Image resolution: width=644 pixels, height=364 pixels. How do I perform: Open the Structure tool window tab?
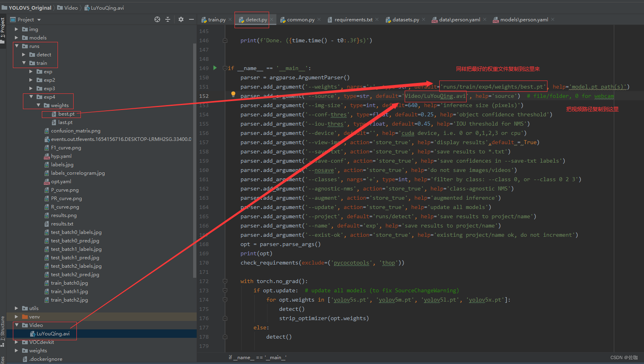pyautogui.click(x=3, y=331)
